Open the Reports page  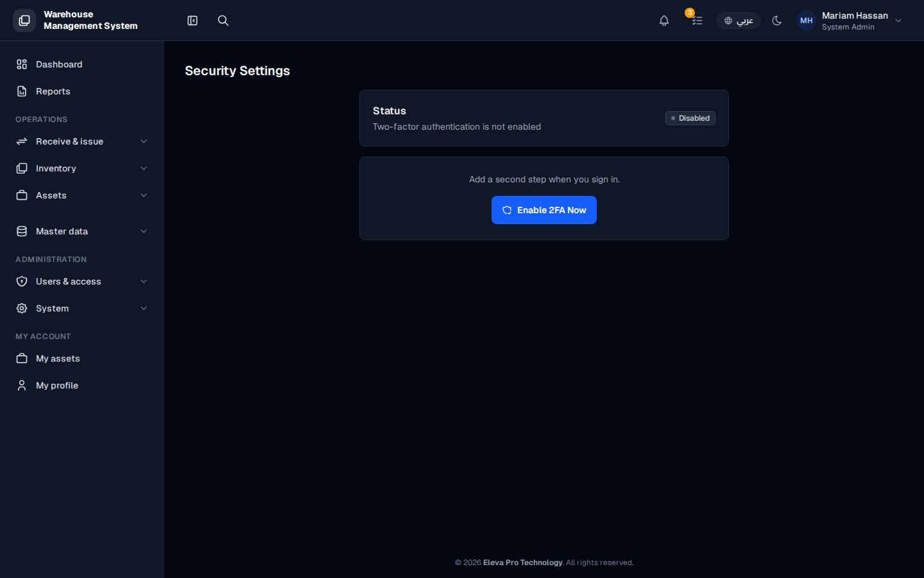(x=82, y=91)
